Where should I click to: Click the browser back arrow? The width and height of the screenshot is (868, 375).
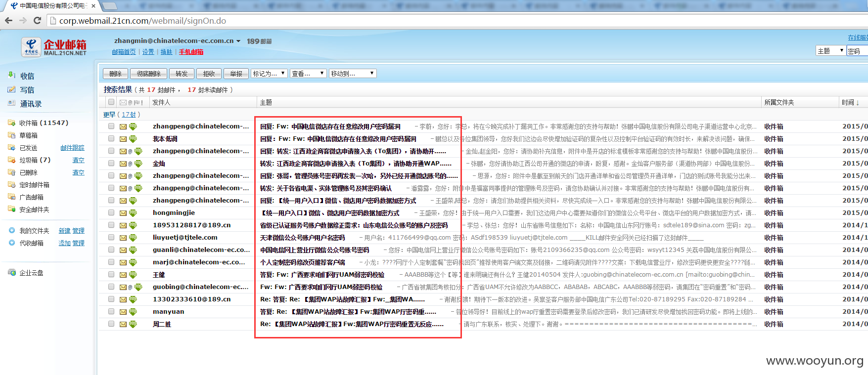point(8,21)
